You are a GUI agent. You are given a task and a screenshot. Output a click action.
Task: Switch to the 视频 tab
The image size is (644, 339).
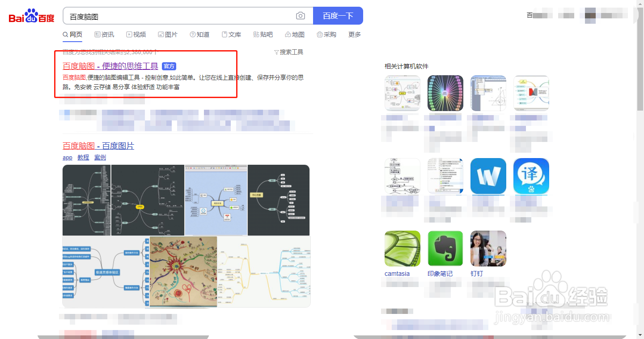coord(136,34)
